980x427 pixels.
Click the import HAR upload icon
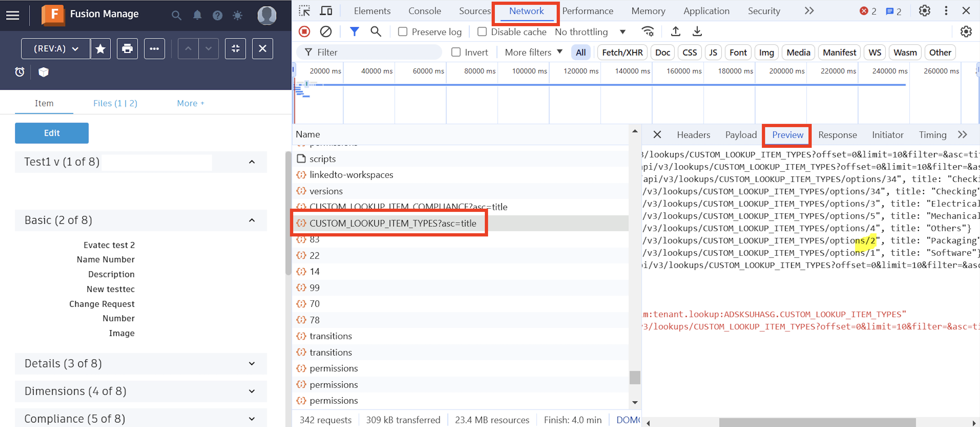[675, 32]
